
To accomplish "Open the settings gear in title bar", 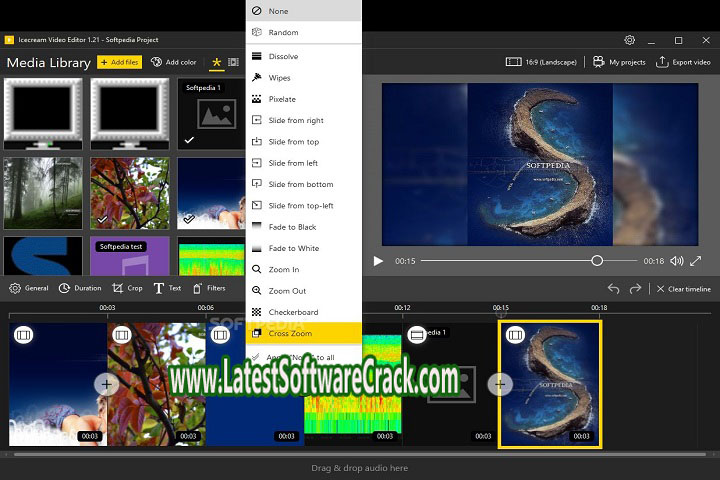I will [x=630, y=40].
